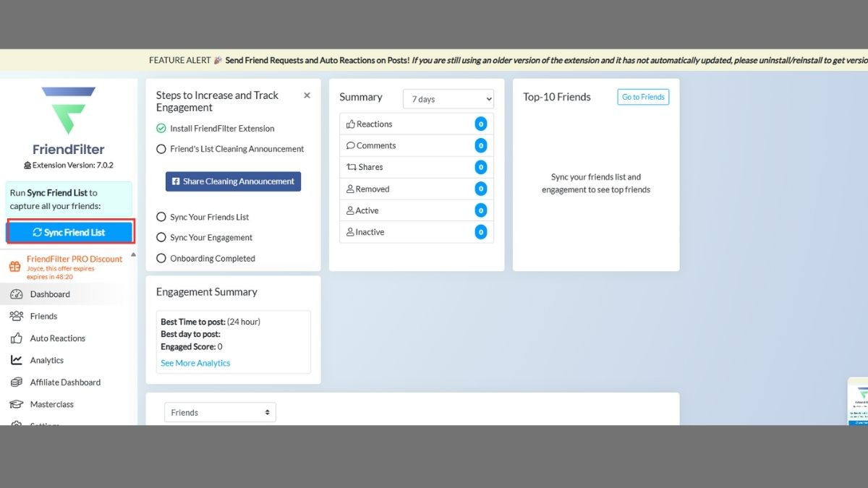Close the Steps to Increase Engagement card
Screen dimensions: 868x488
click(307, 95)
